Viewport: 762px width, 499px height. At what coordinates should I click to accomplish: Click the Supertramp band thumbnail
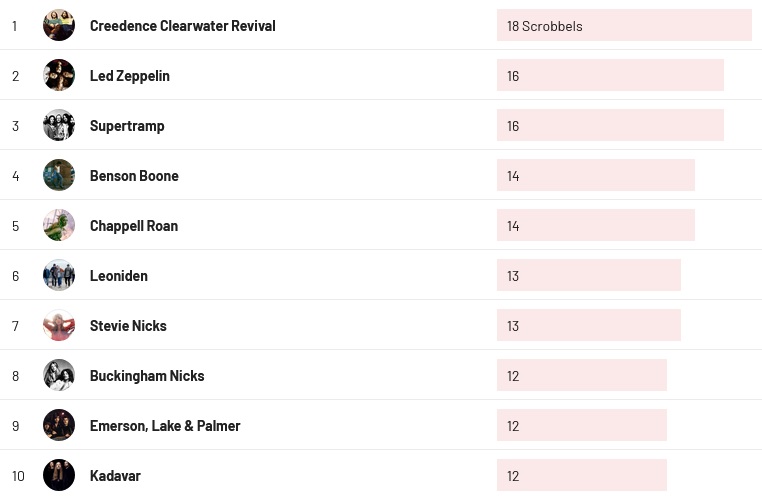tap(59, 125)
